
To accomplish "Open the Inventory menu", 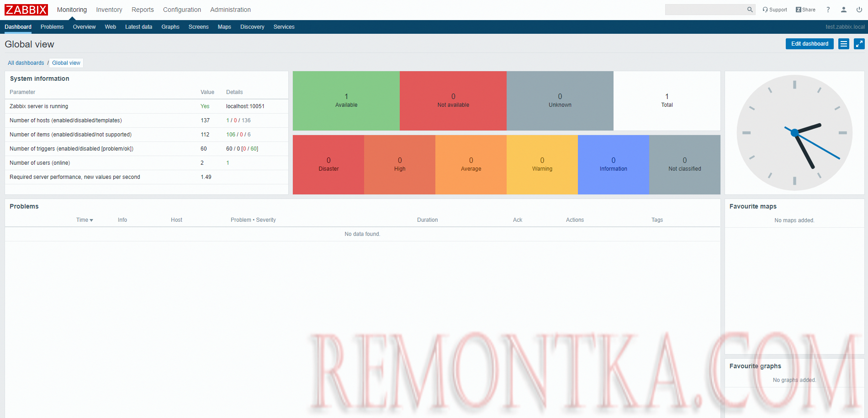I will pyautogui.click(x=109, y=10).
